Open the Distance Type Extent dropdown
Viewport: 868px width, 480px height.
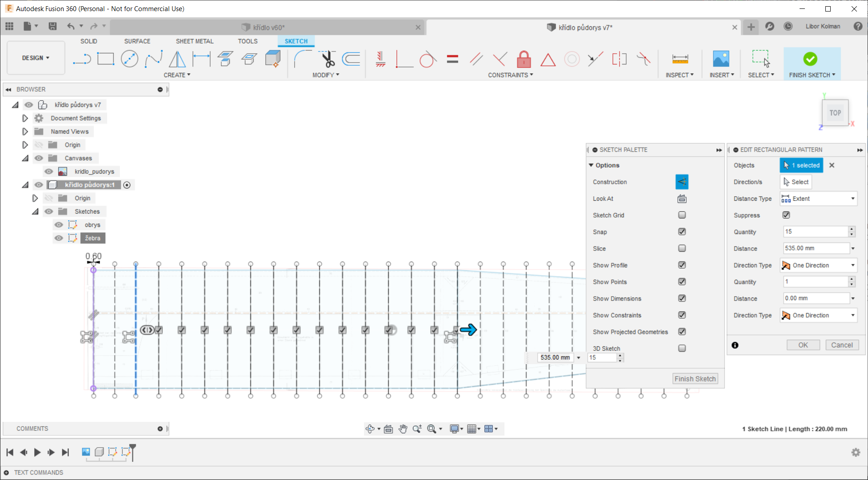pos(818,198)
